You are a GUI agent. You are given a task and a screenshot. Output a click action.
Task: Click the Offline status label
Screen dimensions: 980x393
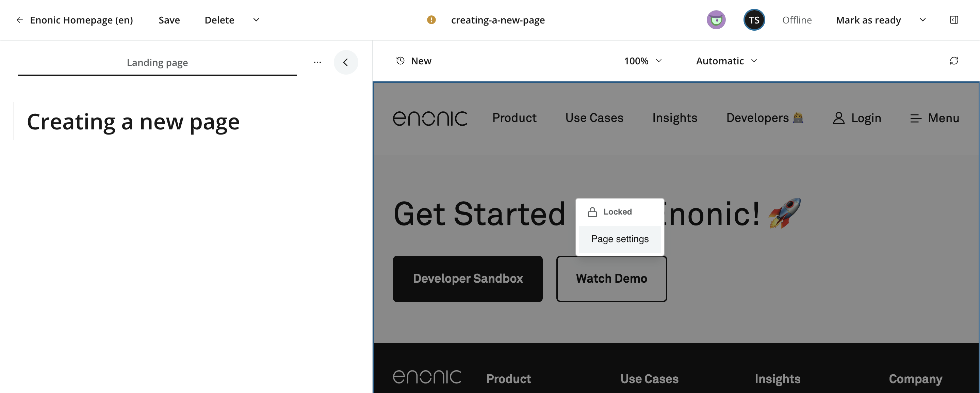797,20
